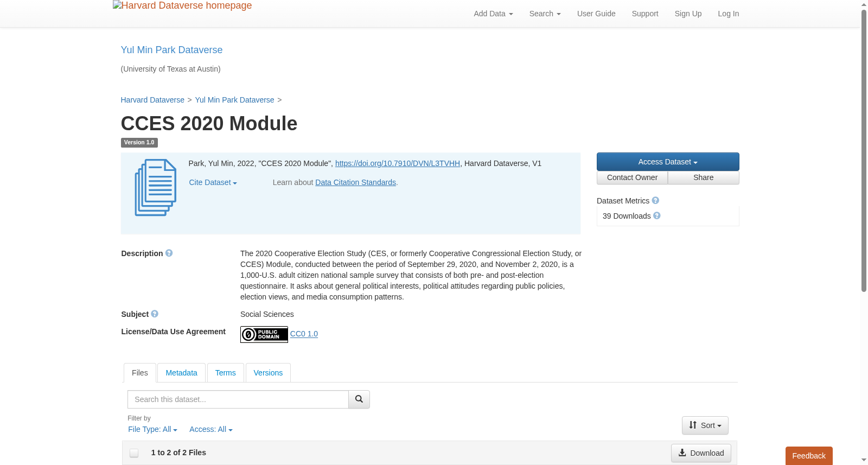Open the Yul Min Park Dataverse heading
The width and height of the screenshot is (868, 465).
[x=171, y=50]
